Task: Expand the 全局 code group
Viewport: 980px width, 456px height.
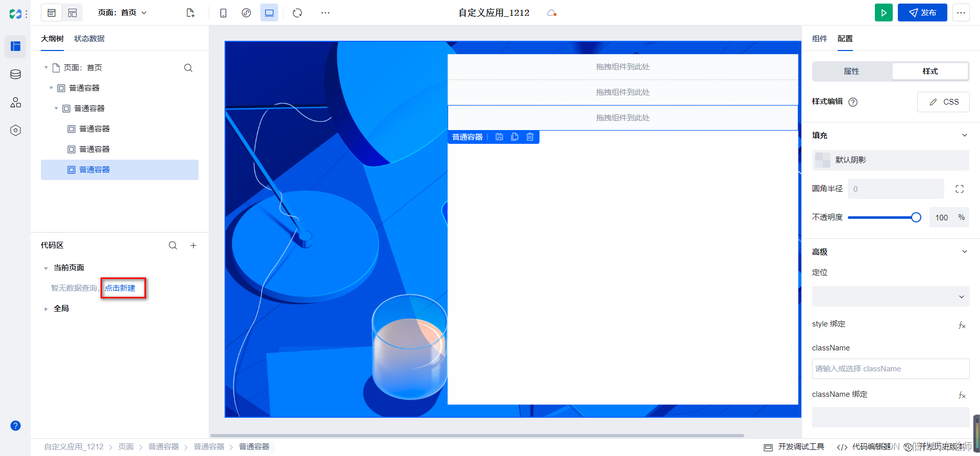Action: click(46, 309)
